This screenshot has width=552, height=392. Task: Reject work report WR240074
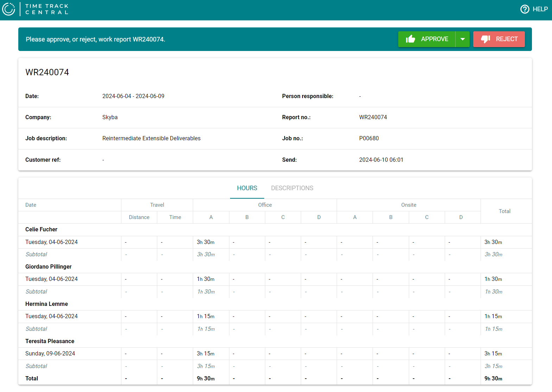pos(499,39)
